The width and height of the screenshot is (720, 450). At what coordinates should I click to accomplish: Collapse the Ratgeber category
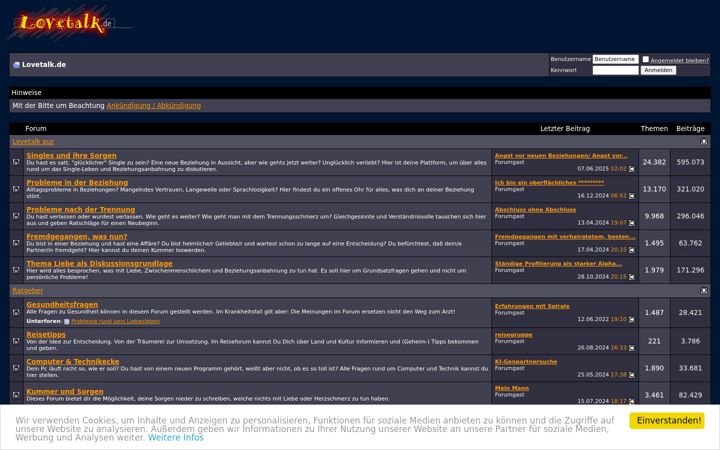[703, 291]
